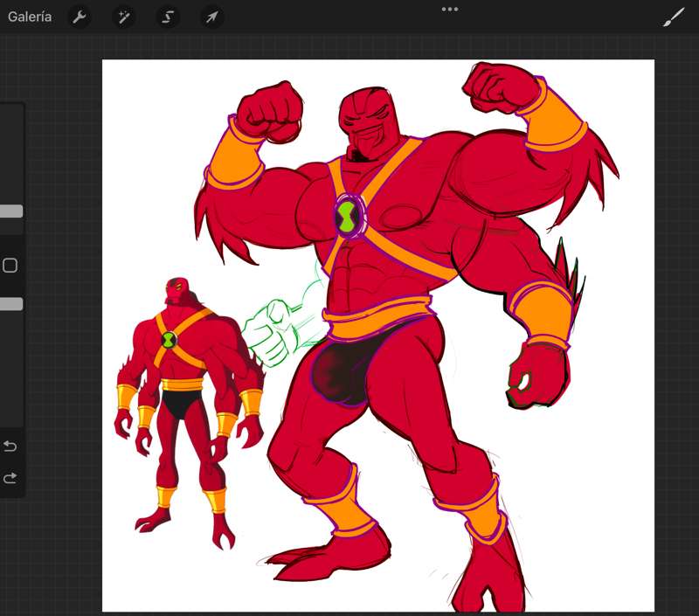Click the small reference character's head
The image size is (699, 616).
point(177,291)
